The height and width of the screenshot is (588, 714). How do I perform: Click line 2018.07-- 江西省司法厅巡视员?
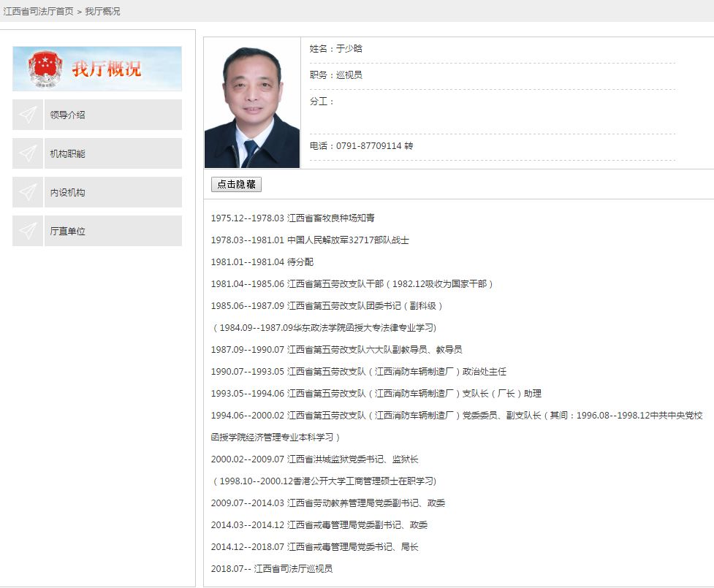click(272, 568)
